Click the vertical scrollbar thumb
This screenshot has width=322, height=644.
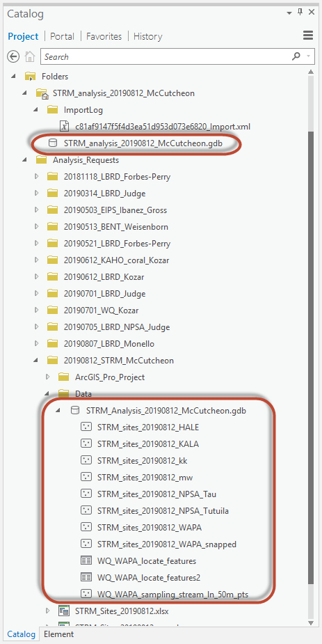click(x=311, y=357)
